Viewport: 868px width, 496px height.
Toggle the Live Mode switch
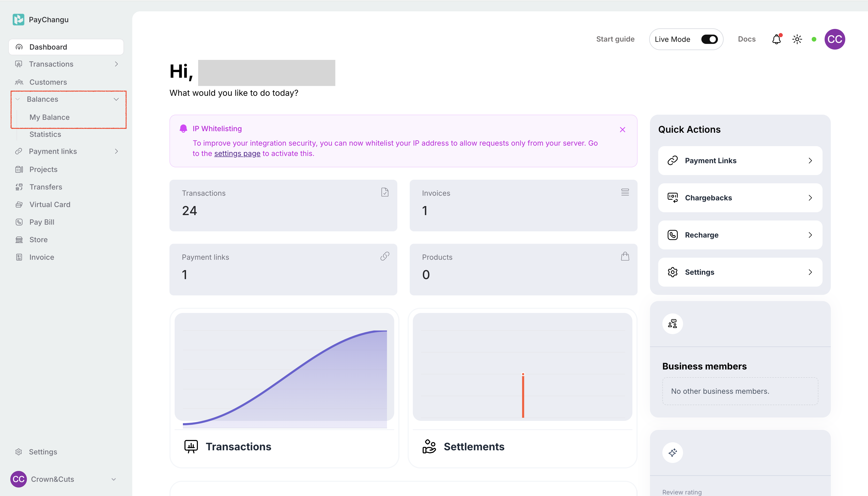pyautogui.click(x=710, y=39)
